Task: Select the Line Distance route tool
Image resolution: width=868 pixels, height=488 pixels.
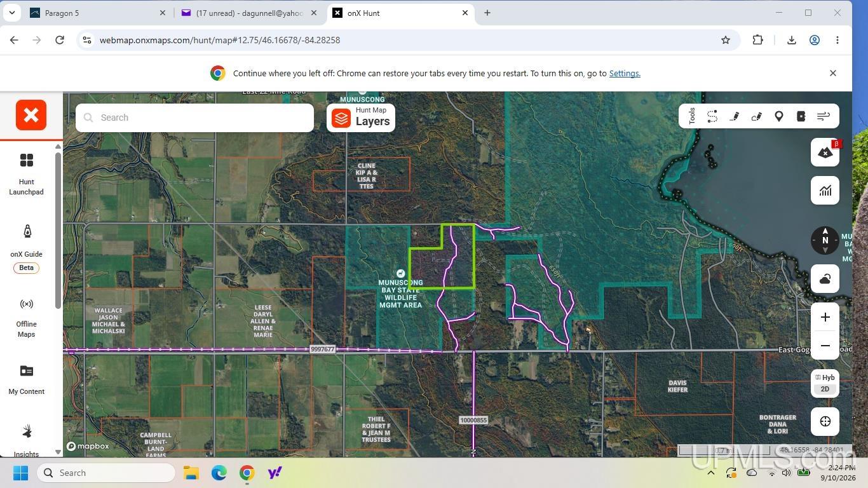Action: (x=712, y=116)
